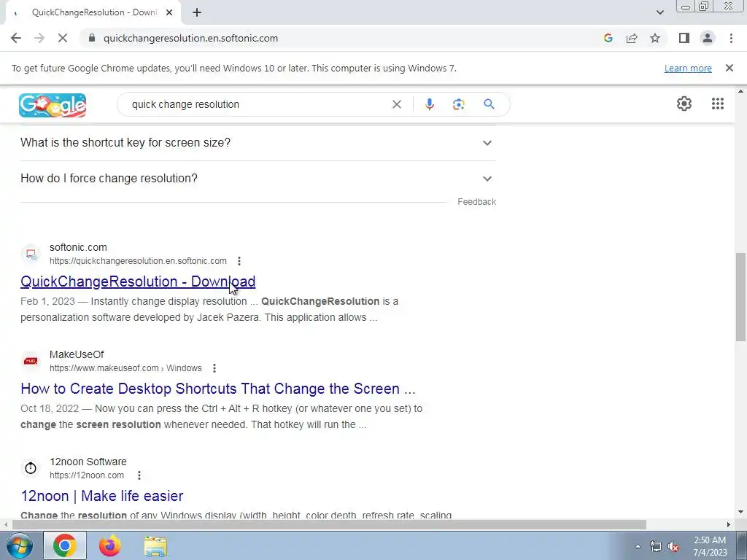Open How to Create Desktop Shortcuts result
The height and width of the screenshot is (560, 747).
click(x=217, y=389)
